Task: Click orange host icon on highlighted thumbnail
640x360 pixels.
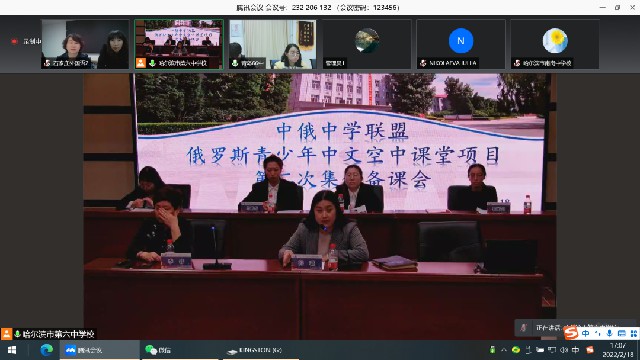Action: coord(141,63)
